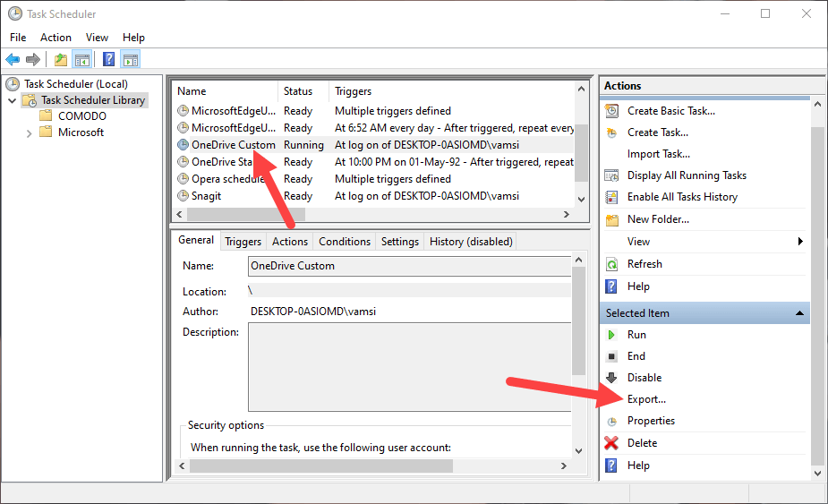This screenshot has width=828, height=504.
Task: Click the New Folder icon
Action: [612, 220]
